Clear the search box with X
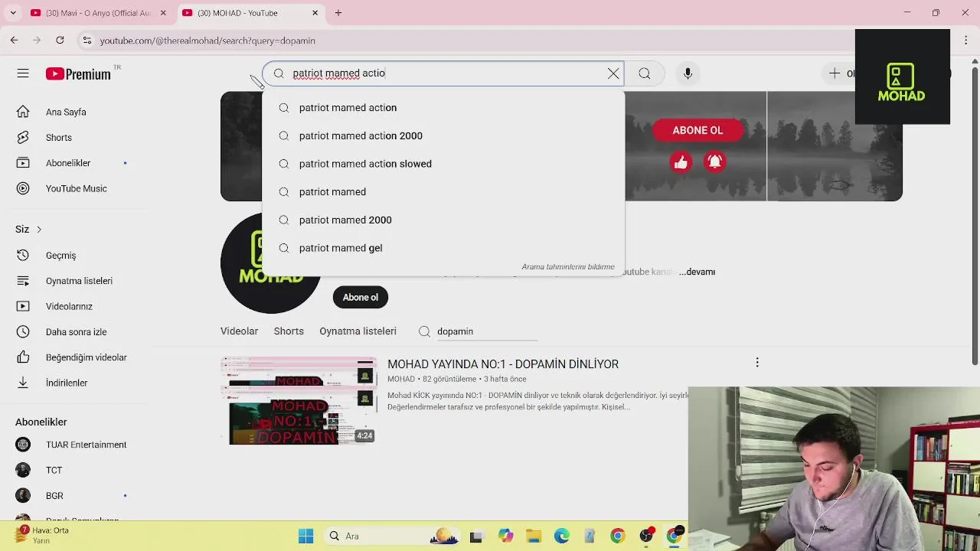This screenshot has width=980, height=551. tap(613, 73)
